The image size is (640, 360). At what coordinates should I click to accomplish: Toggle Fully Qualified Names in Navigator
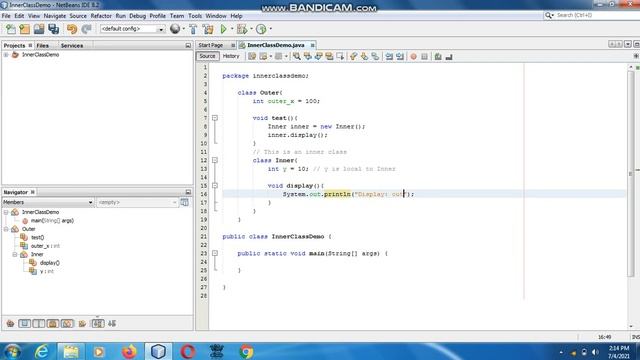(x=82, y=324)
